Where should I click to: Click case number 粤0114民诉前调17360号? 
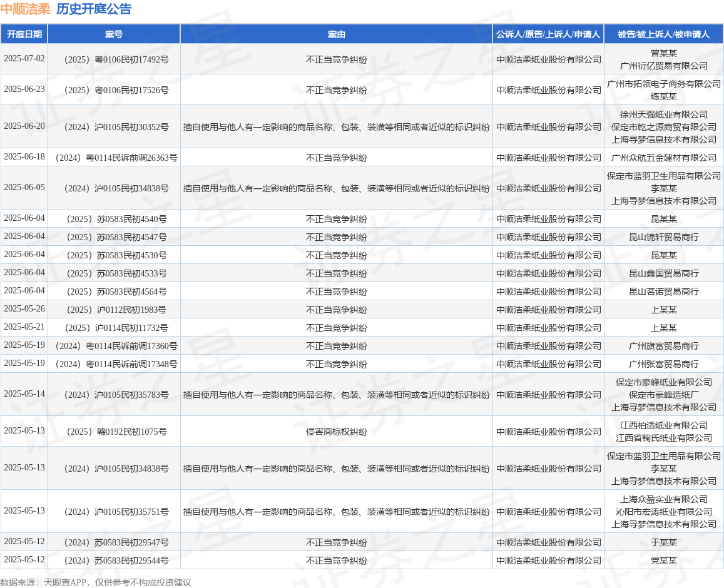point(116,346)
